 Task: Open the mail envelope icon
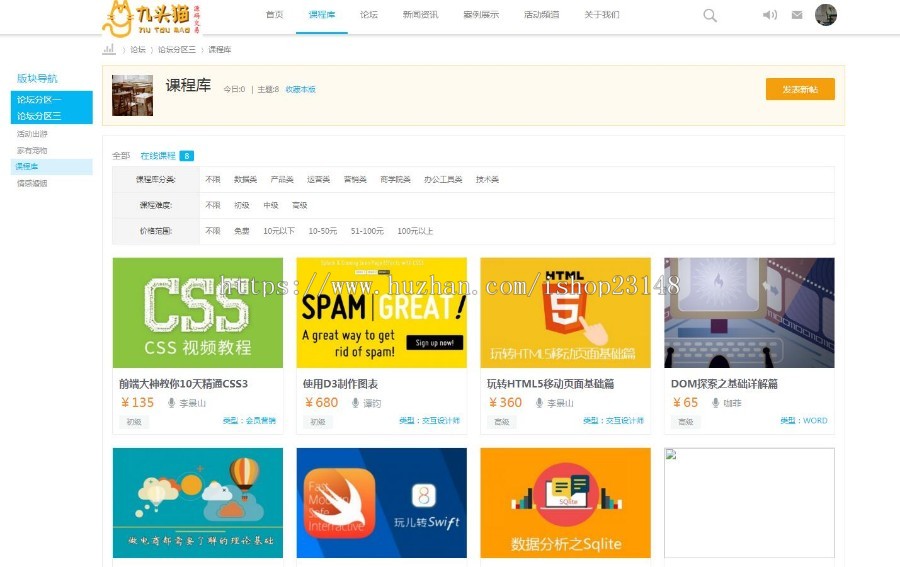(797, 15)
